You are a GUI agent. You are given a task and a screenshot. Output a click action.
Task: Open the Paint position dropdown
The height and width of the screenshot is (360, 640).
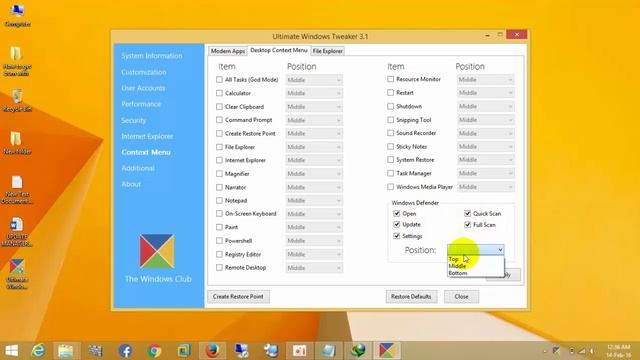pos(314,227)
